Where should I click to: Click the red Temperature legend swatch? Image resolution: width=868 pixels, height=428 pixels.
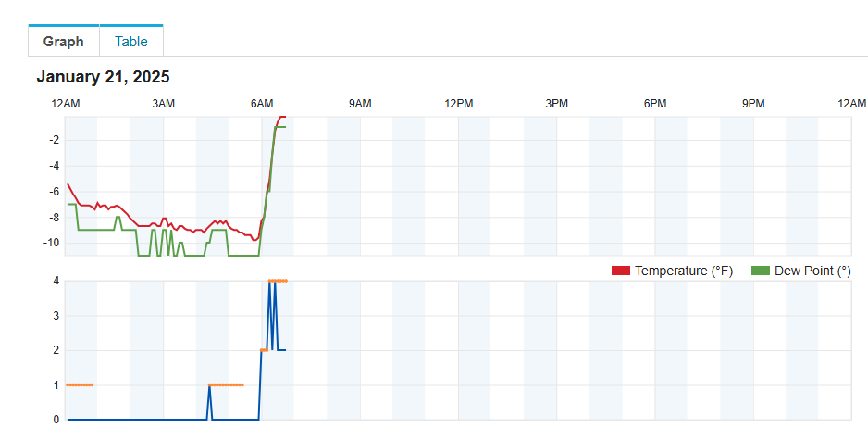click(621, 271)
